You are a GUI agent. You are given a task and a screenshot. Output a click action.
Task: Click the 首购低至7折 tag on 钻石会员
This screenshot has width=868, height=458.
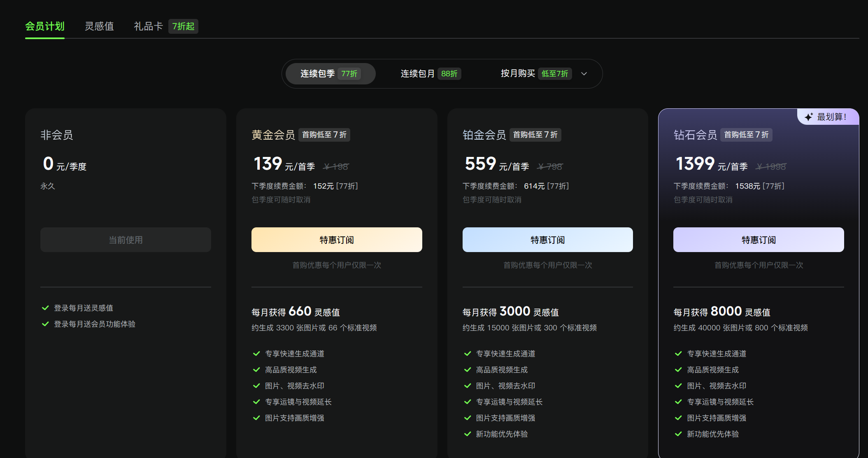[x=746, y=135]
